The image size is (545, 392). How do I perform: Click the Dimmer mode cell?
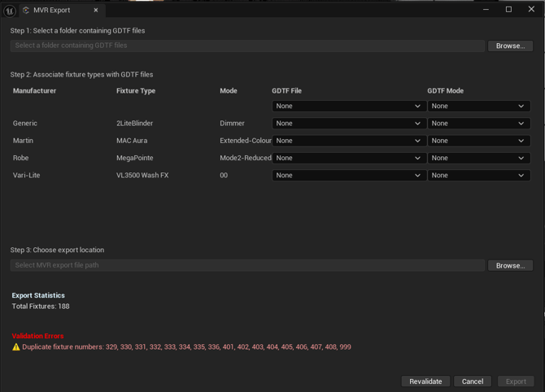tap(232, 124)
